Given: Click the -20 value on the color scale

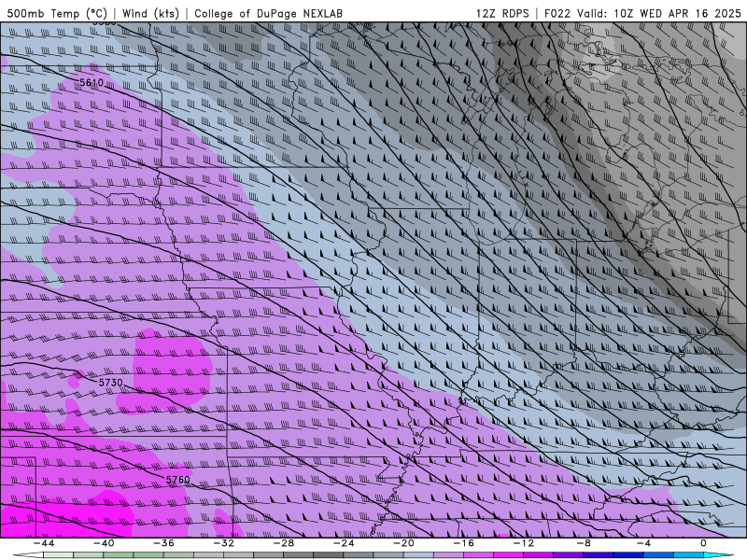Looking at the screenshot, I should pos(403,543).
